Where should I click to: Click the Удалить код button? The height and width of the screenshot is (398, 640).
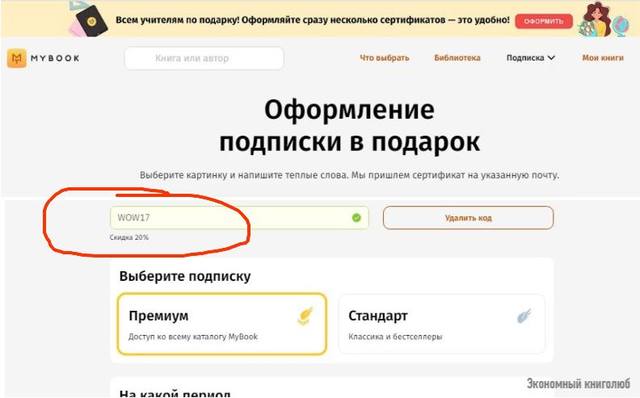tap(468, 218)
